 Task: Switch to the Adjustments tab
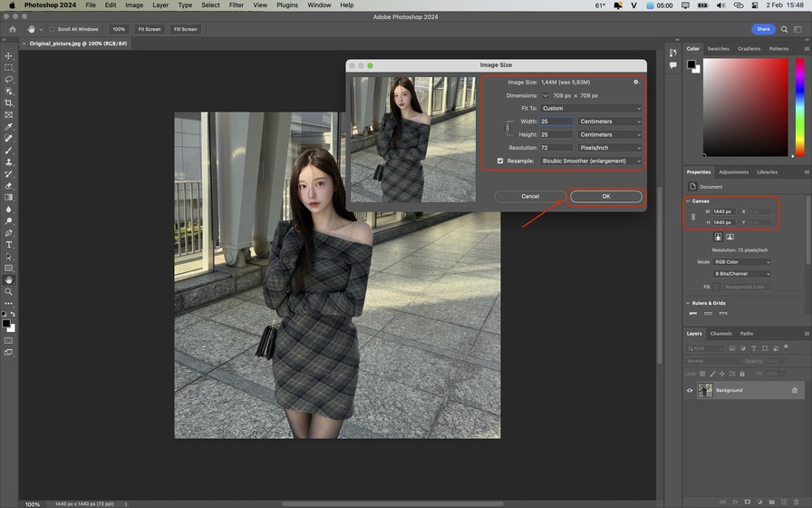pyautogui.click(x=734, y=172)
